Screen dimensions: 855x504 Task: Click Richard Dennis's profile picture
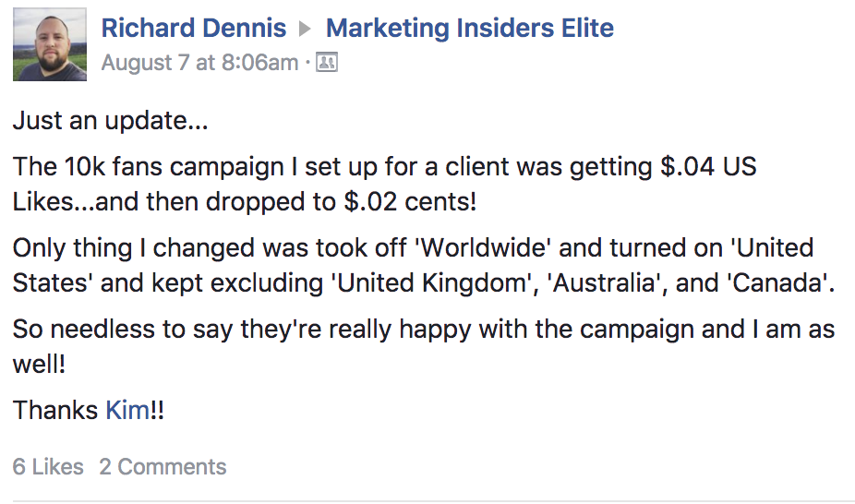49,45
